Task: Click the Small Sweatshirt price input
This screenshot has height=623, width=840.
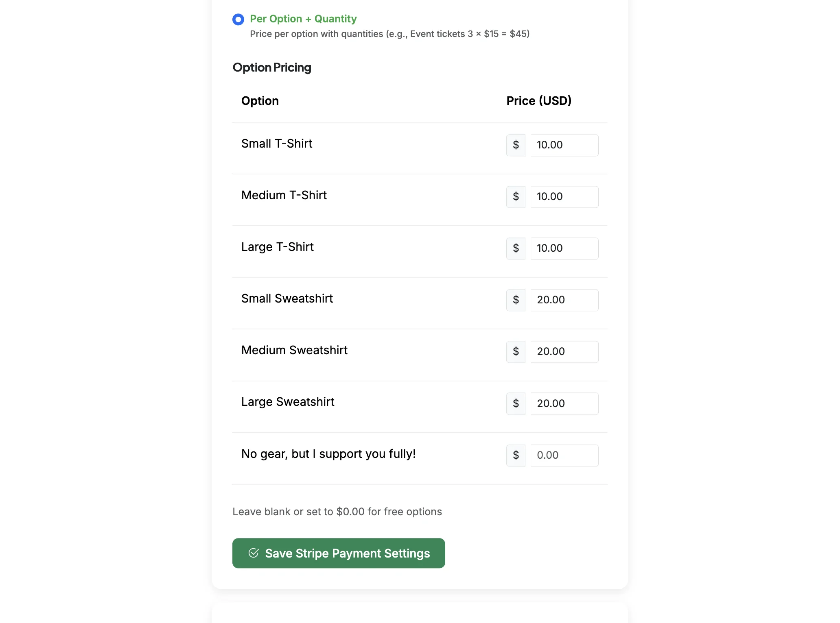Action: (564, 300)
